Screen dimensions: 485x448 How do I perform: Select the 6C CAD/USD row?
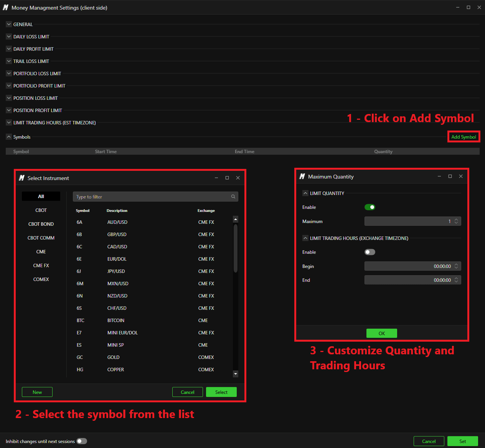(x=153, y=246)
